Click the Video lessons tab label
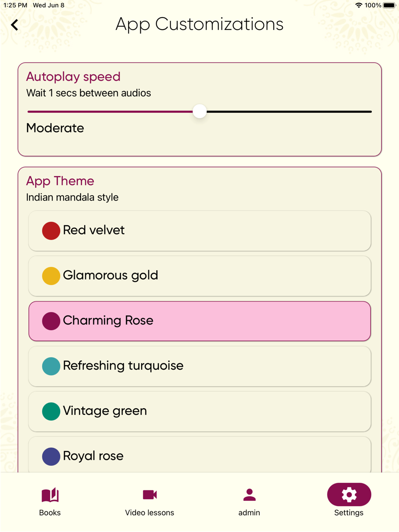 click(150, 513)
